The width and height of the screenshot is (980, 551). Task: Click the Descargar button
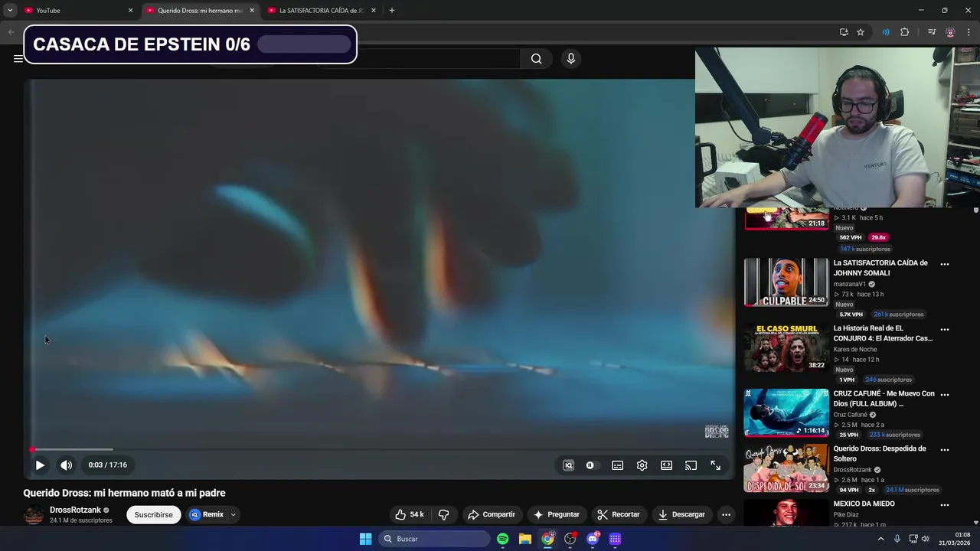click(x=681, y=514)
